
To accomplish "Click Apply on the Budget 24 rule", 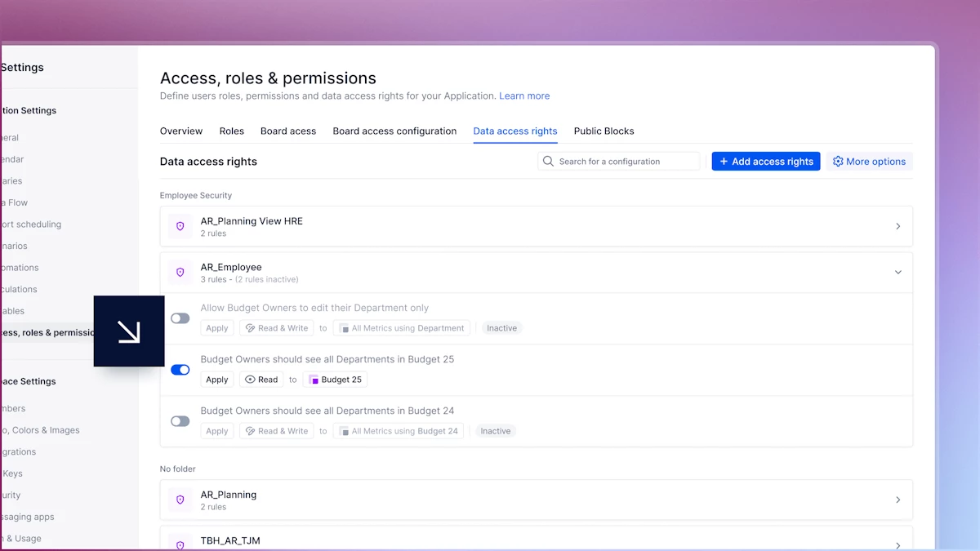I will pos(217,431).
